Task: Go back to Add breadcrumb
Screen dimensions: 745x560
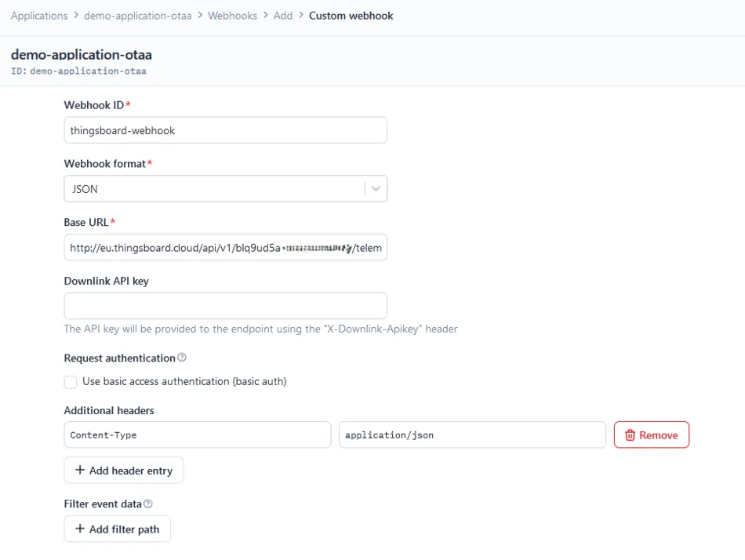Action: click(x=283, y=16)
